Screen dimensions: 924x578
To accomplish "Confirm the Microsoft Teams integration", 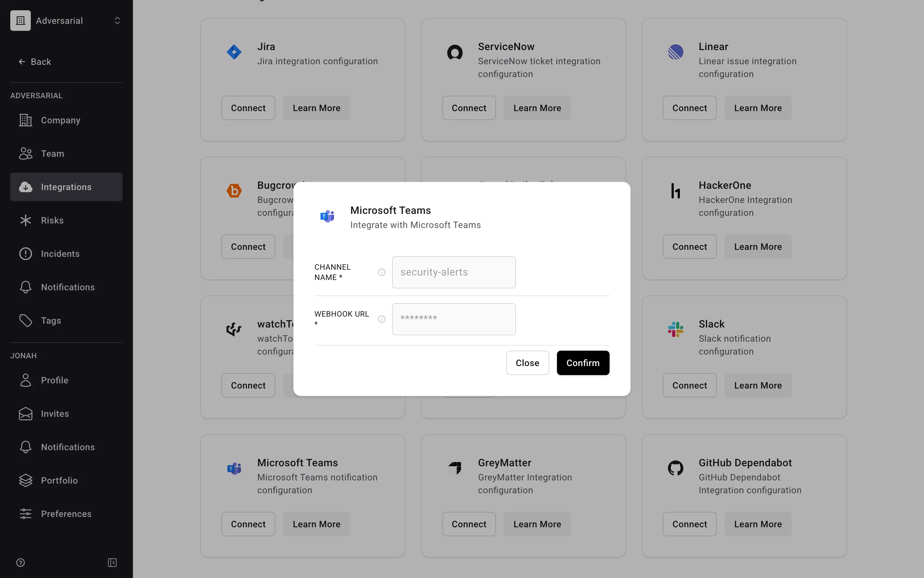I will 583,363.
